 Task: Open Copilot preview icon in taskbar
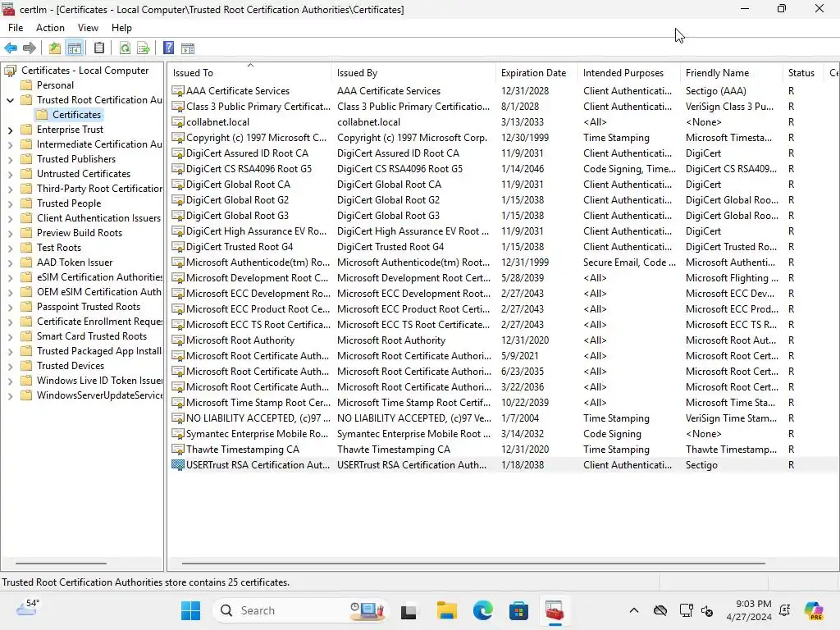coord(815,610)
